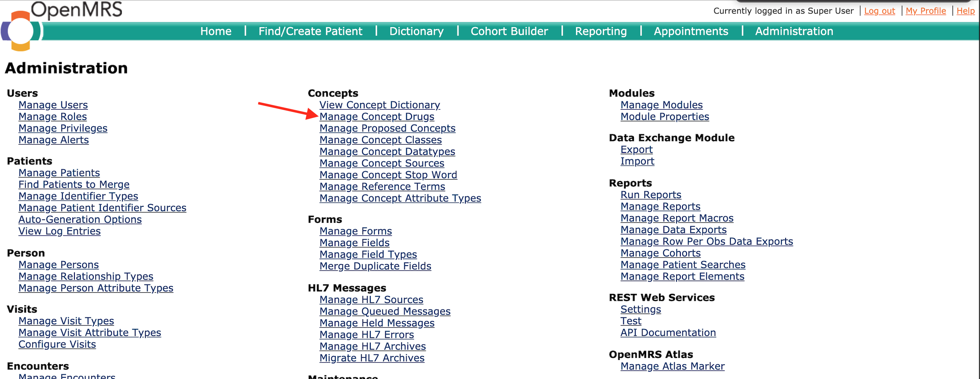Open REST Web Services Settings
Viewport: 980px width, 379px height.
tap(641, 310)
